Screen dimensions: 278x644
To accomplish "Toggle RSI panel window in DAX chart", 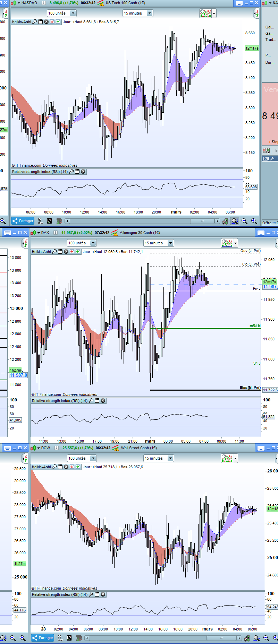I will click(x=97, y=401).
